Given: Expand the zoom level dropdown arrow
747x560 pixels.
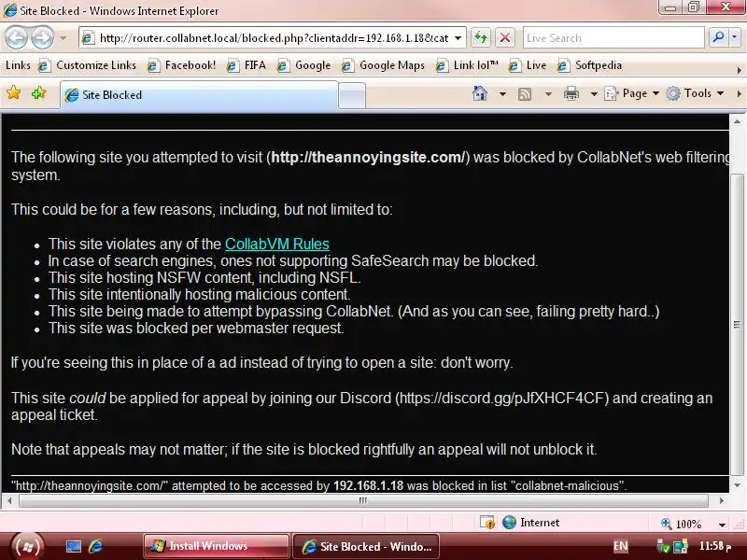Looking at the screenshot, I should click(x=722, y=525).
